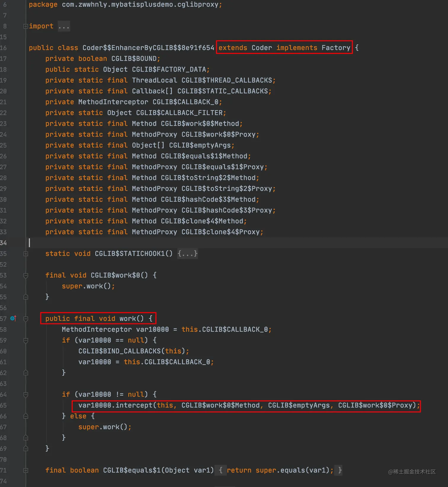
Task: Click the closing fold marker of CGLIB$work$0
Action: (26, 297)
